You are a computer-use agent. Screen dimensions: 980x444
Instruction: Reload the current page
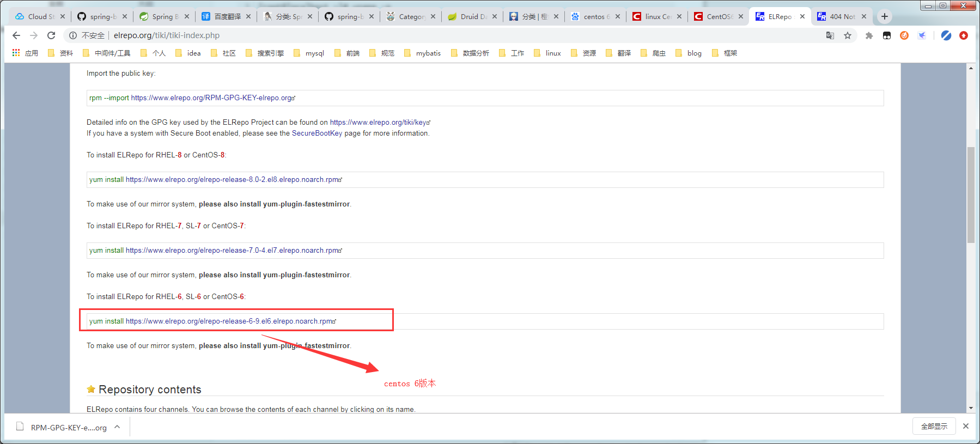(x=51, y=35)
